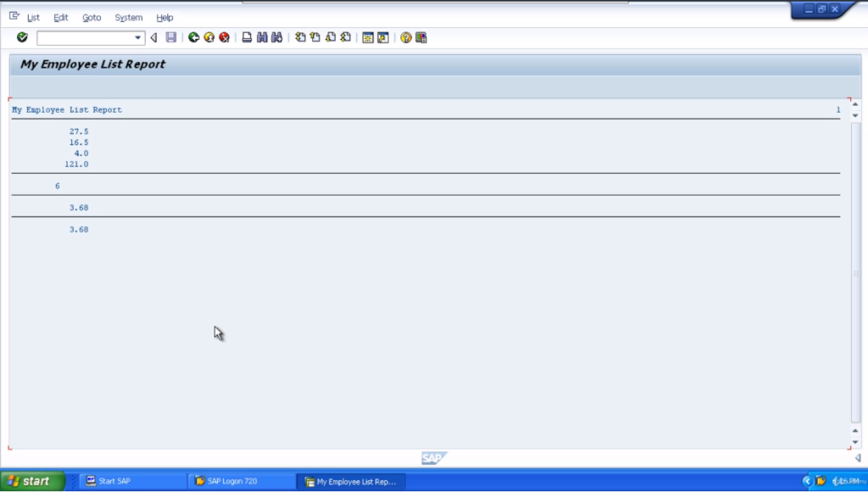Click the list scrollbar top down arrow
This screenshot has height=492, width=868.
click(x=855, y=115)
